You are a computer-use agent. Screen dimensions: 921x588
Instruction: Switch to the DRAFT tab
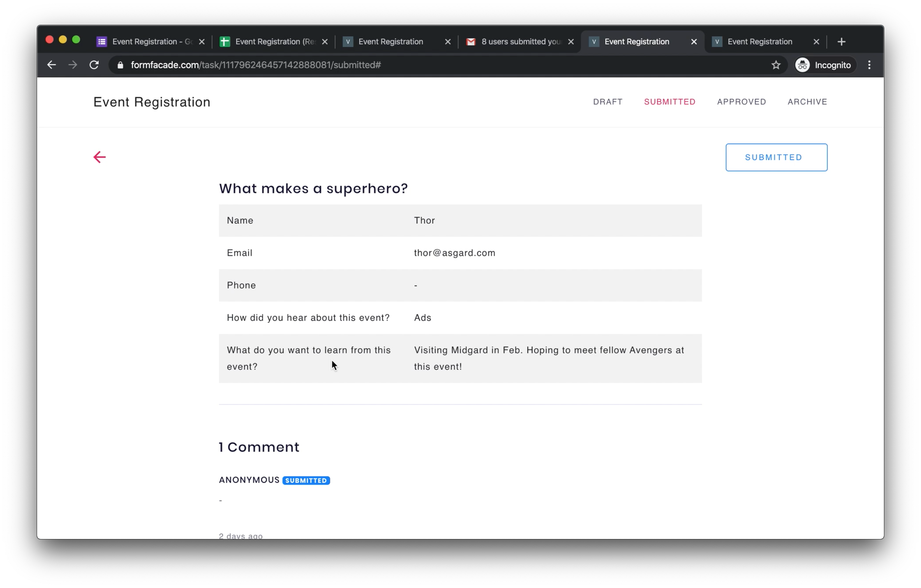pos(608,102)
